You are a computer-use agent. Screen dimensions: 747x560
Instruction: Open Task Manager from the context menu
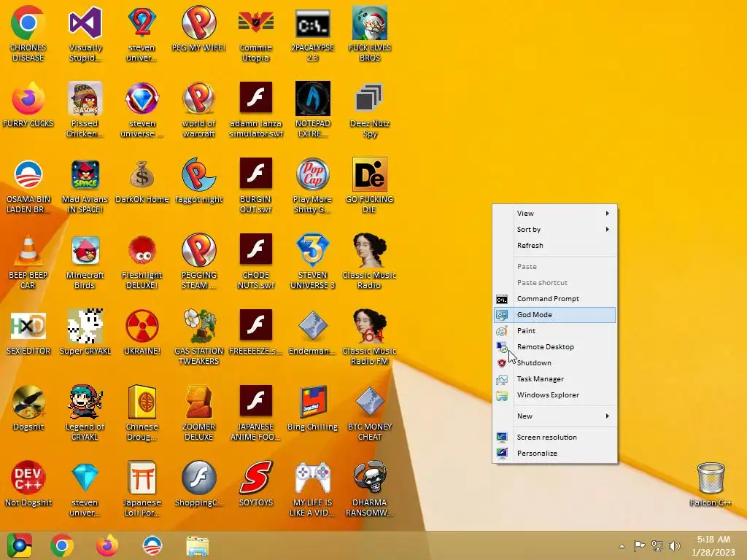[554, 379]
